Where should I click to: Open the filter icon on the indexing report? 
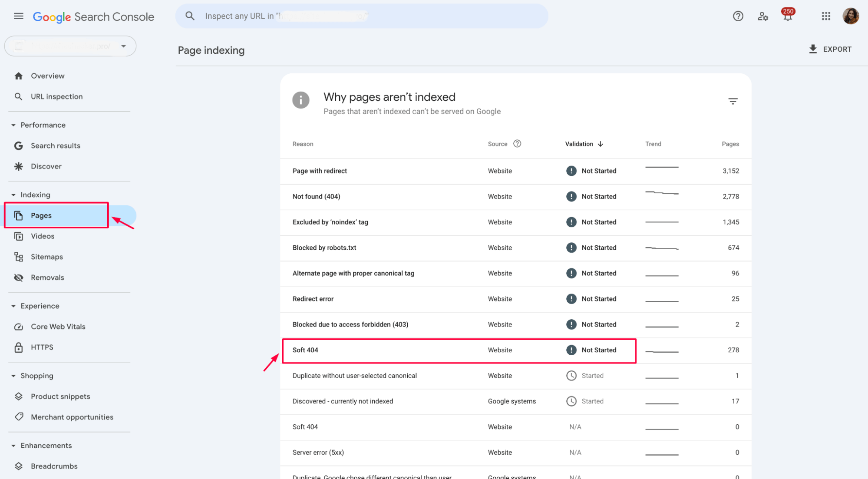tap(733, 101)
